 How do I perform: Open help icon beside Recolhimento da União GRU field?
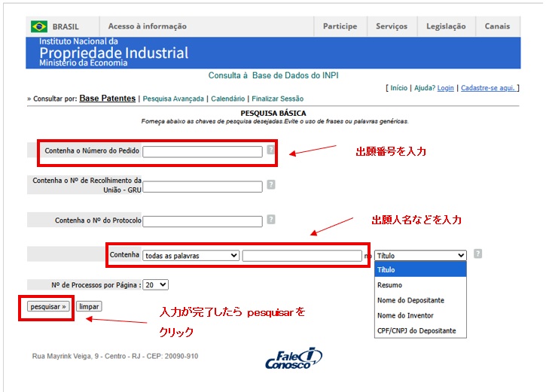(271, 184)
